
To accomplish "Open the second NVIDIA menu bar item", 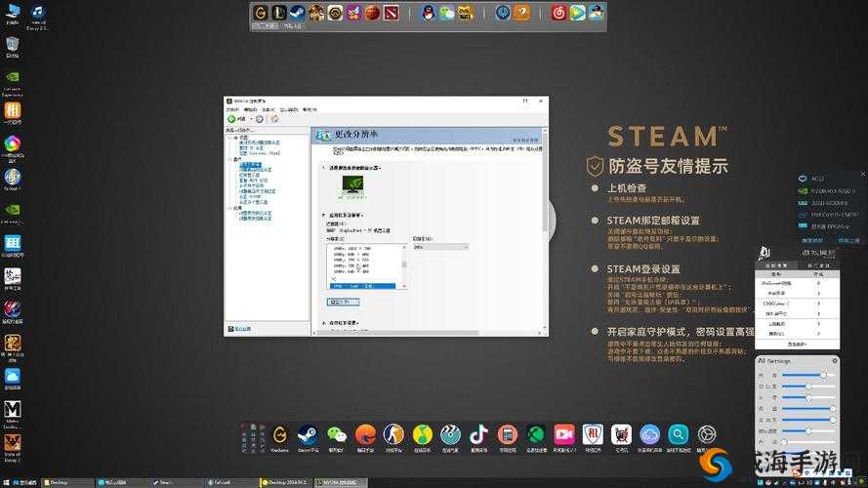I will point(250,109).
